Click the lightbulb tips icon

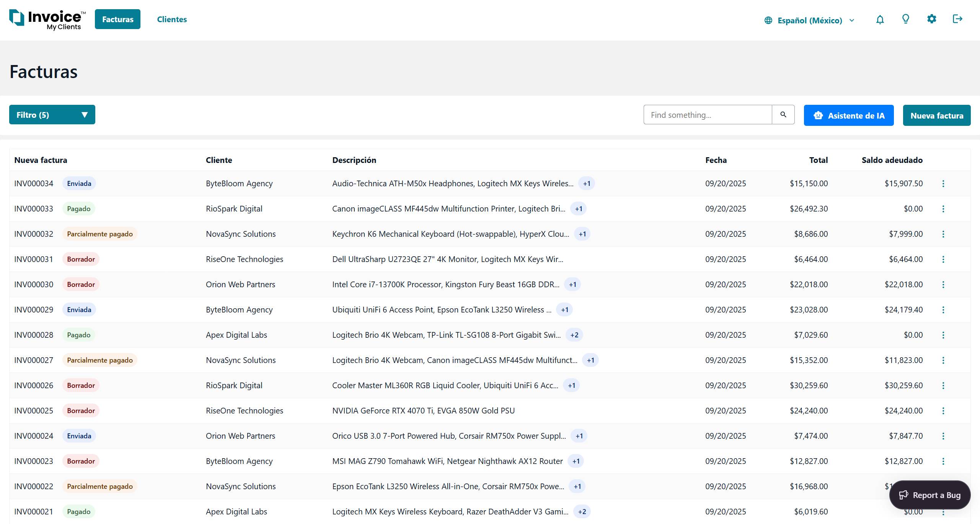point(905,19)
